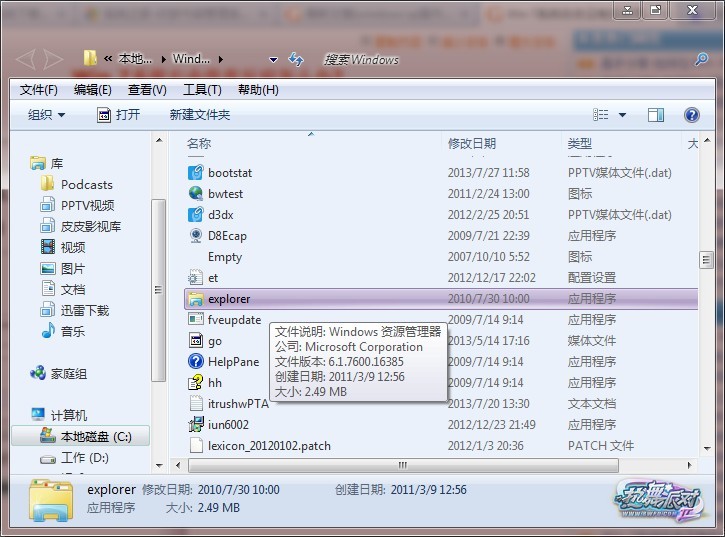Open the PPTV视频 library
This screenshot has width=725, height=537.
[77, 205]
